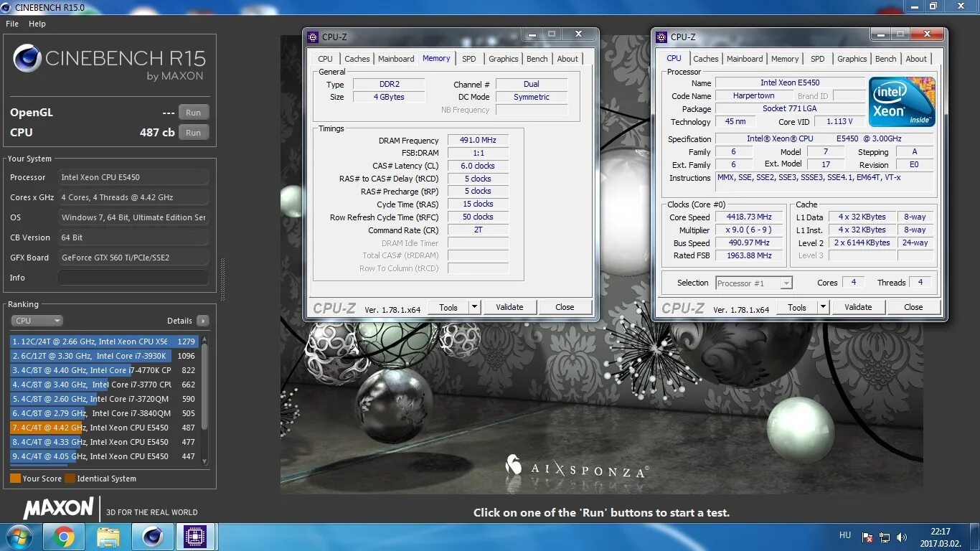The height and width of the screenshot is (551, 980).
Task: Select ranking row Core i7-4770K 822
Action: coord(103,370)
